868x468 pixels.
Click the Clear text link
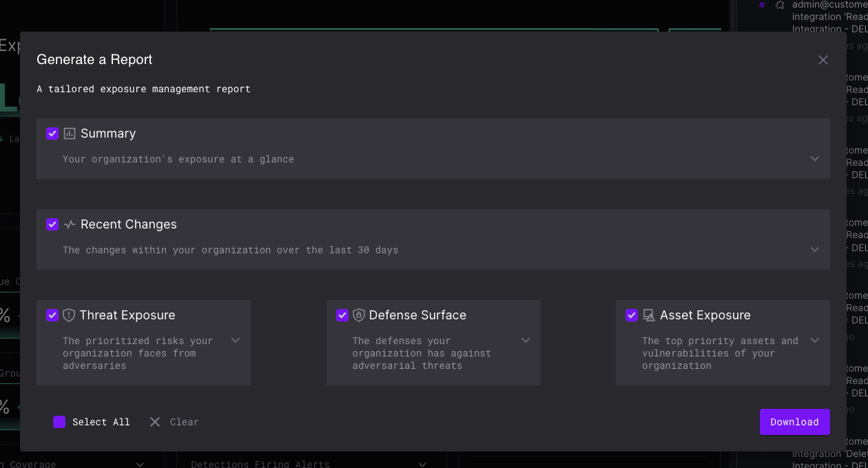click(x=184, y=422)
